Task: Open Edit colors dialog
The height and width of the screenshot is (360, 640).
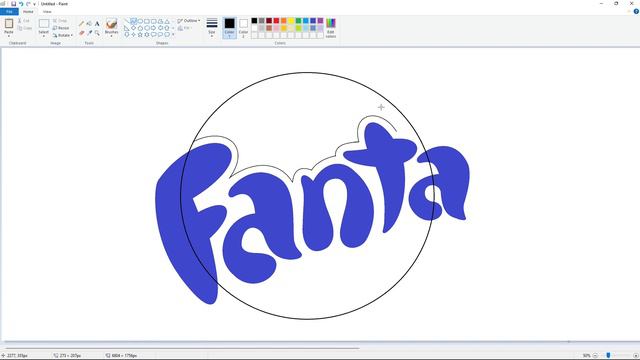Action: pos(331,28)
